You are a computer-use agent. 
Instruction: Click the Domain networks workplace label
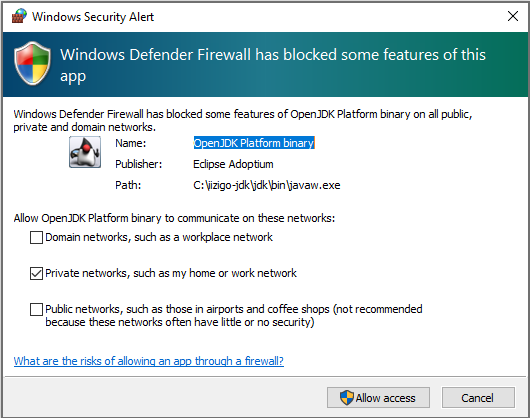coord(159,237)
